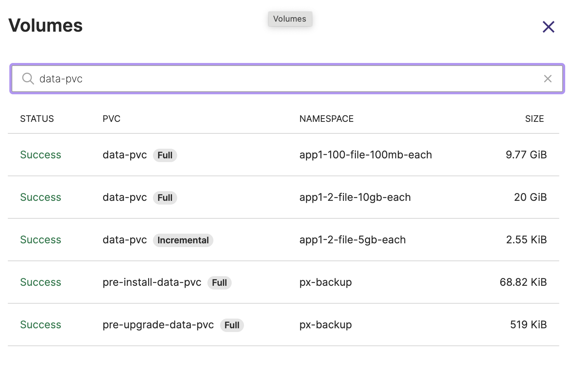Click the PVC column header
This screenshot has width=576, height=392.
[x=111, y=119]
